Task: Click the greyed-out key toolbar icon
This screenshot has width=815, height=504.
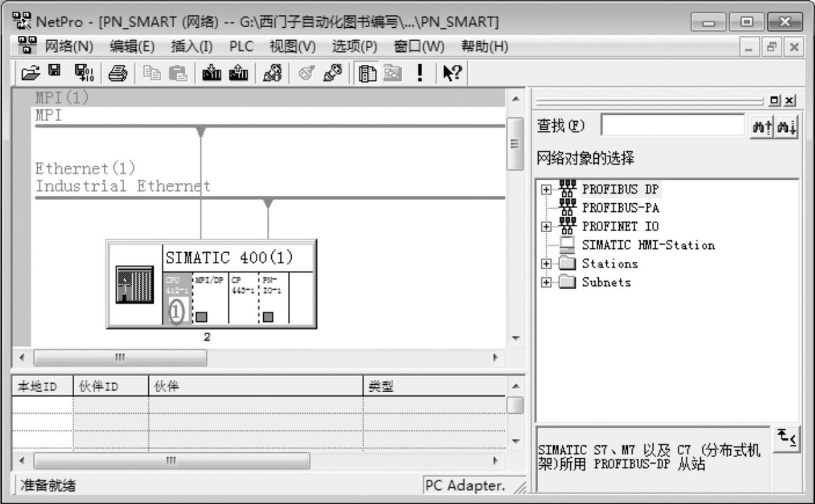Action: tap(306, 75)
